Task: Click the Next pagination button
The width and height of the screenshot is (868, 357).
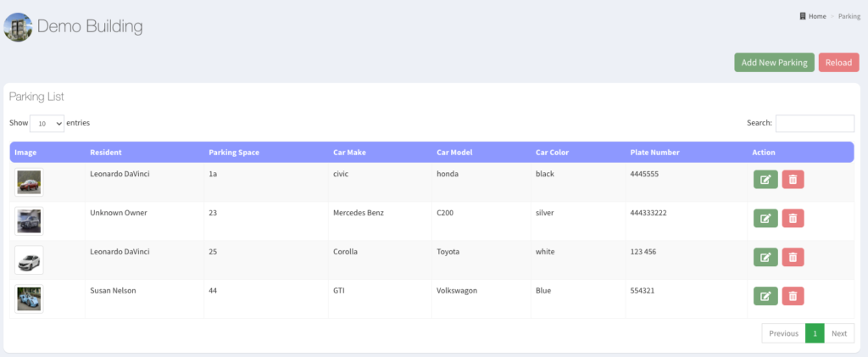Action: 838,333
